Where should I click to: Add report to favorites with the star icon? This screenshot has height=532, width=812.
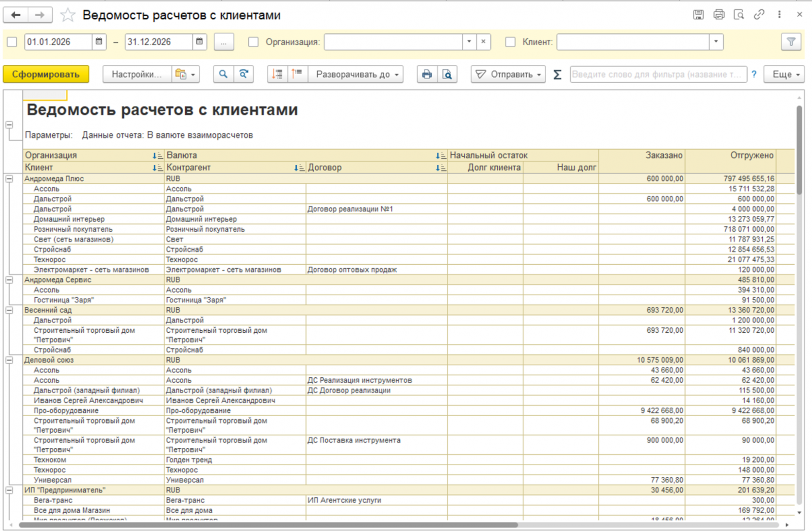click(67, 15)
